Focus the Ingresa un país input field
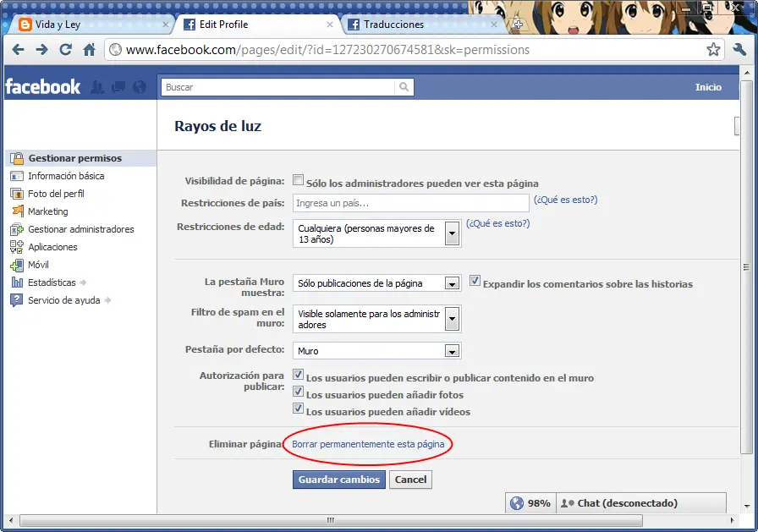The width and height of the screenshot is (758, 532). tap(411, 203)
